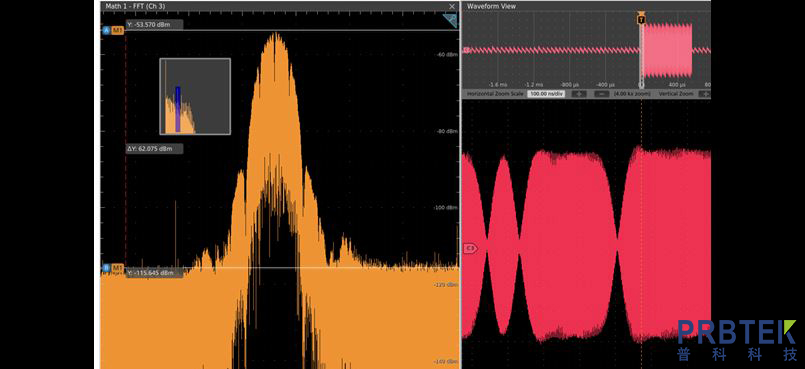Click the horizontal zoom in plus button

point(579,94)
